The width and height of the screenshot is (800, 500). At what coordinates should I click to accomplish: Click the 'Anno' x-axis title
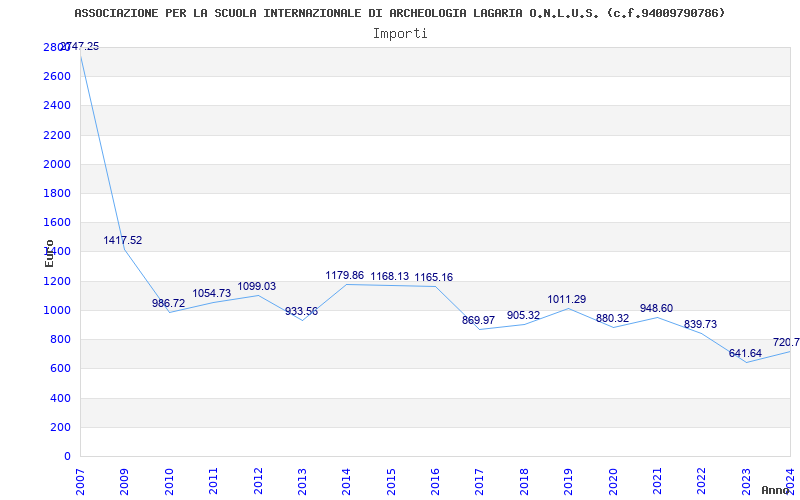coord(776,490)
